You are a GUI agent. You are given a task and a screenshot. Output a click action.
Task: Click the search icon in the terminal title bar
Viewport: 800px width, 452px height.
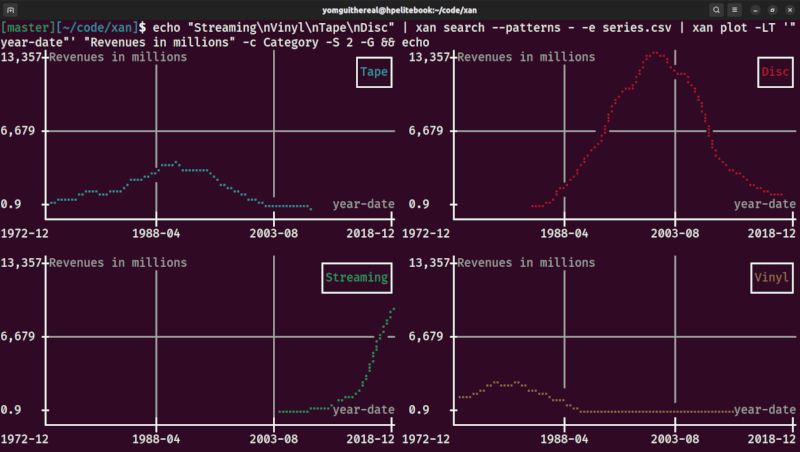click(x=717, y=8)
